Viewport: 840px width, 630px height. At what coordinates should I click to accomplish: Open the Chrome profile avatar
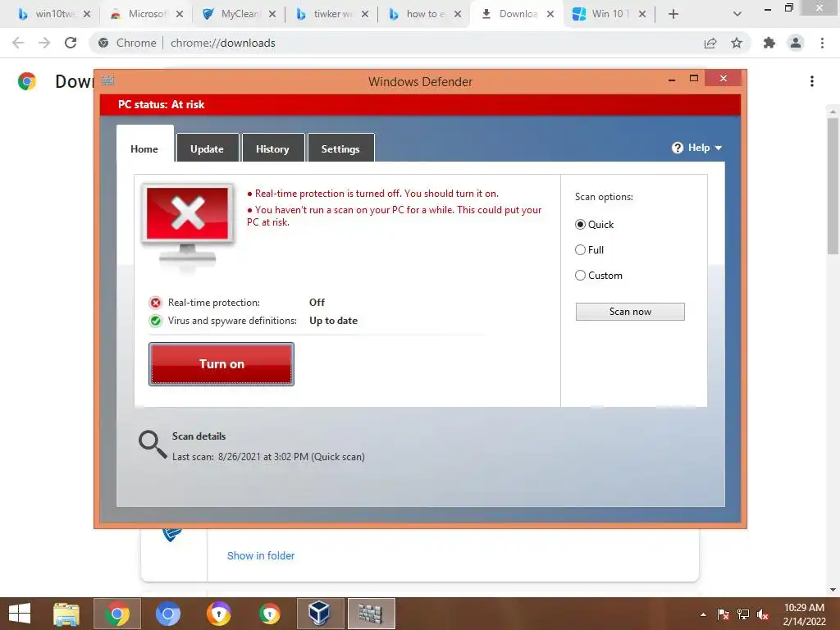[x=796, y=43]
